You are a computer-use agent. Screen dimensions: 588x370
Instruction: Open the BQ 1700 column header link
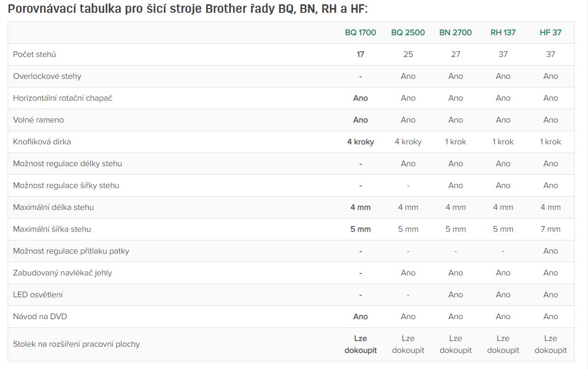pyautogui.click(x=360, y=33)
